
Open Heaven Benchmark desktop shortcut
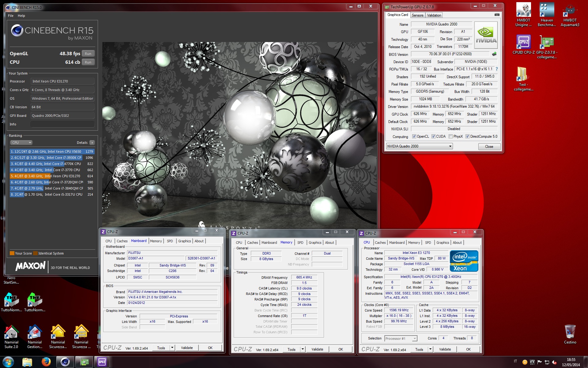tap(547, 14)
